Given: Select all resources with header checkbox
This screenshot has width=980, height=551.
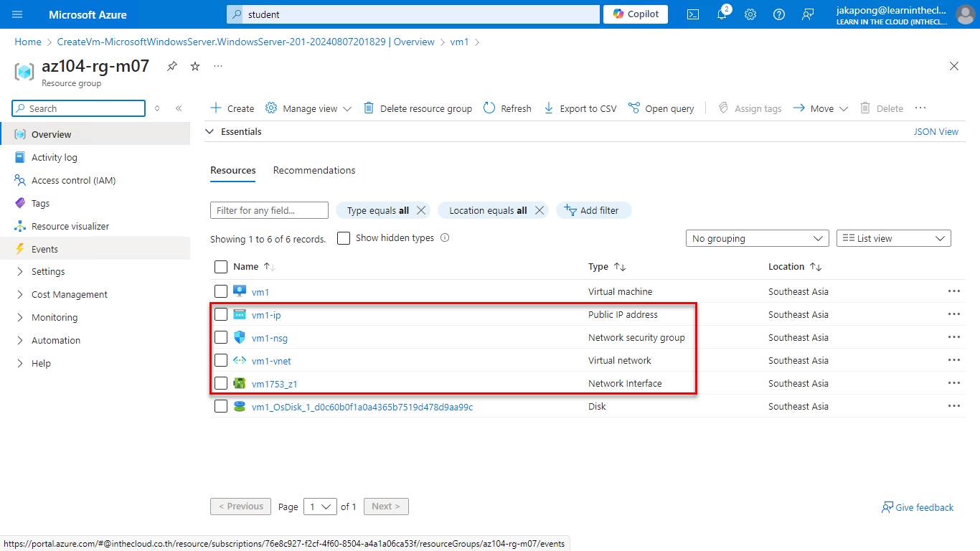Looking at the screenshot, I should (221, 267).
